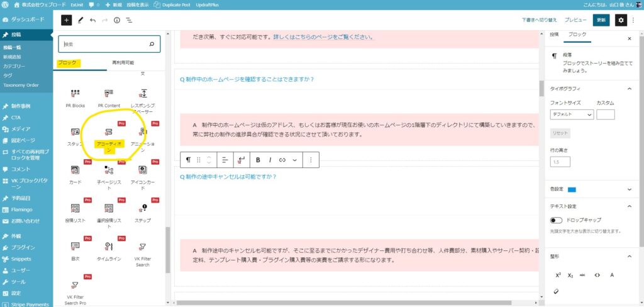
Task: Toggle italic formatting
Action: pos(270,160)
